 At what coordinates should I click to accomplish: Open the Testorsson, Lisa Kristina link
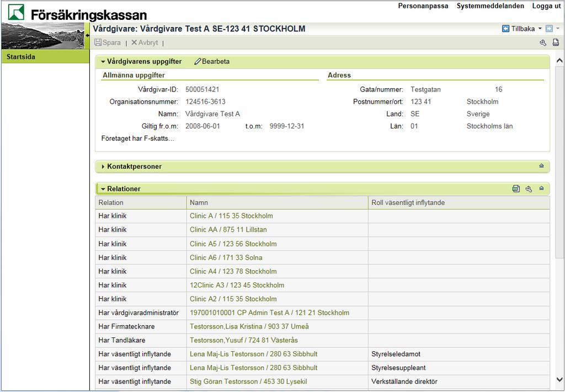(x=249, y=326)
